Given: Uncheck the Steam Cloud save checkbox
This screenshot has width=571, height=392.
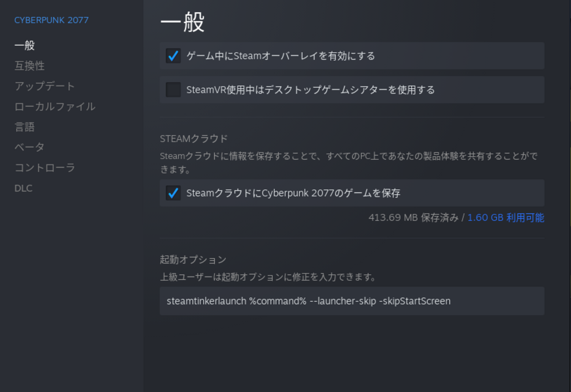Looking at the screenshot, I should click(x=173, y=193).
